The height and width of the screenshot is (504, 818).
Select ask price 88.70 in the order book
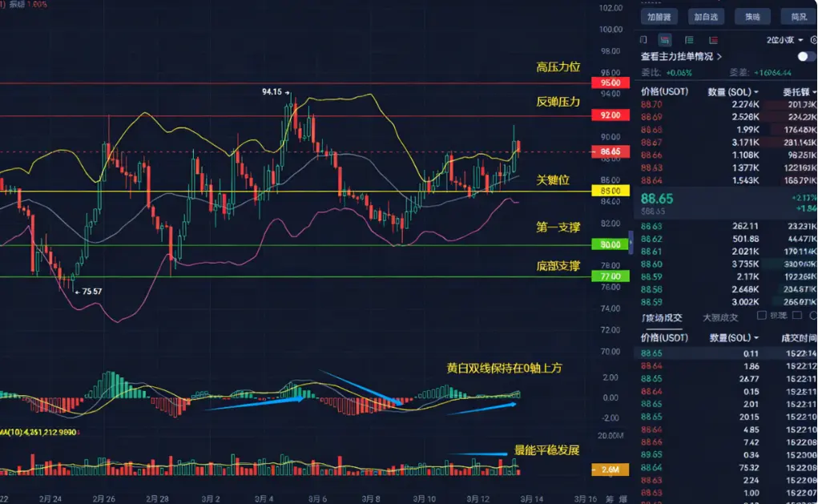(x=651, y=104)
